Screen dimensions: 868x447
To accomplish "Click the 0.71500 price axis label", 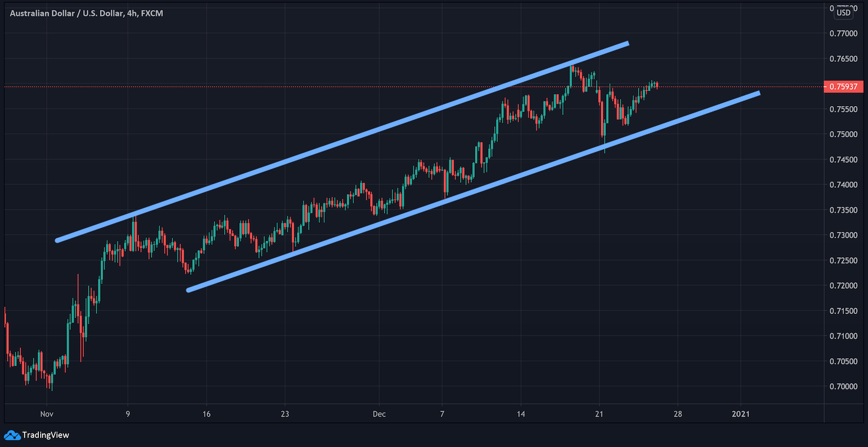I will tap(843, 310).
